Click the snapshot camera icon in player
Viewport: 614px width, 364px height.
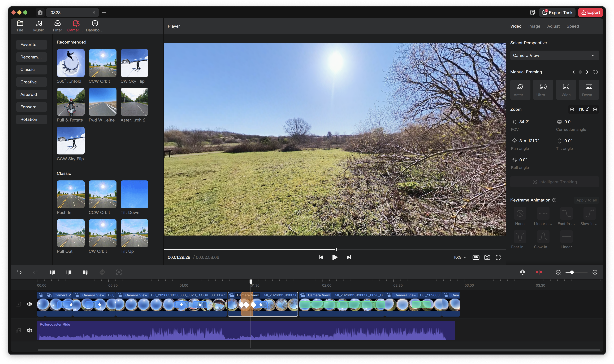click(487, 257)
